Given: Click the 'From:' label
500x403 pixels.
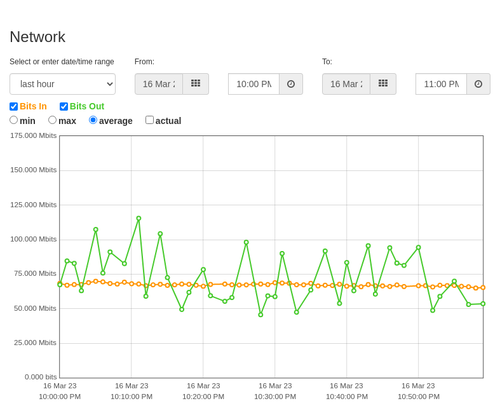Looking at the screenshot, I should point(144,62).
